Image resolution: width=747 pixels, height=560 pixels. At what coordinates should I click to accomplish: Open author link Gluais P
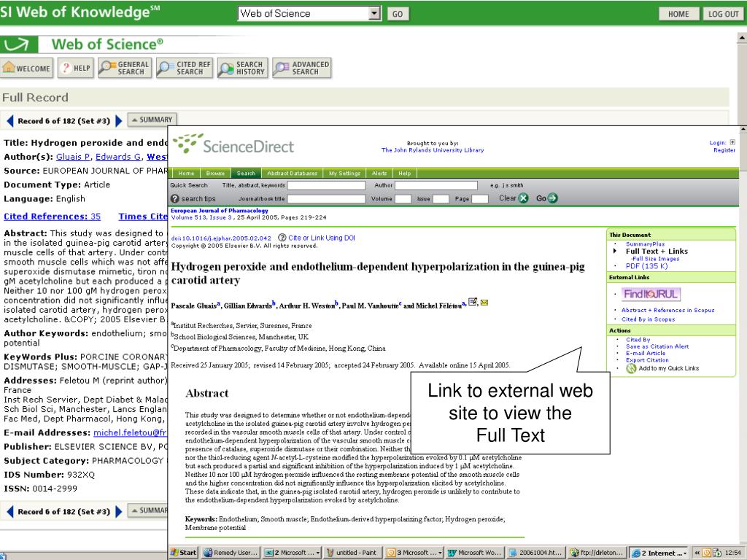(73, 157)
